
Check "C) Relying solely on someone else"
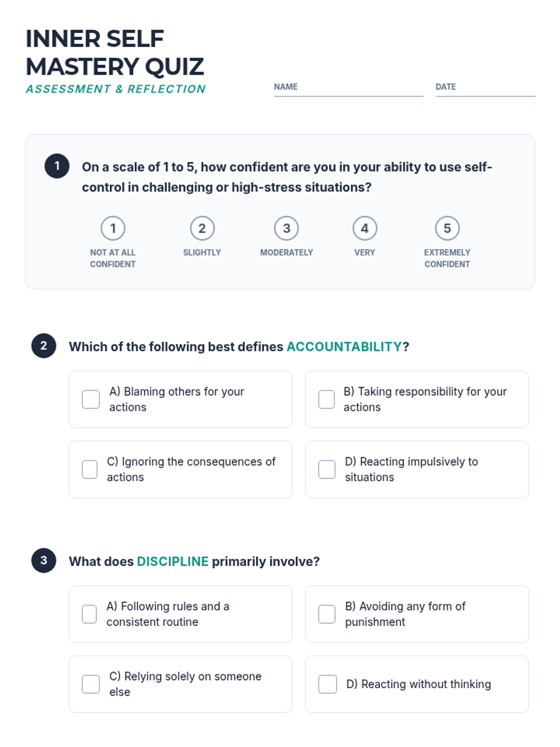click(x=91, y=684)
